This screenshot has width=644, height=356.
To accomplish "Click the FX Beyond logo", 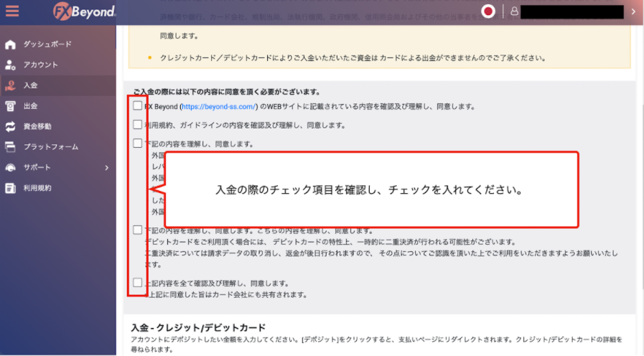I will click(x=85, y=11).
